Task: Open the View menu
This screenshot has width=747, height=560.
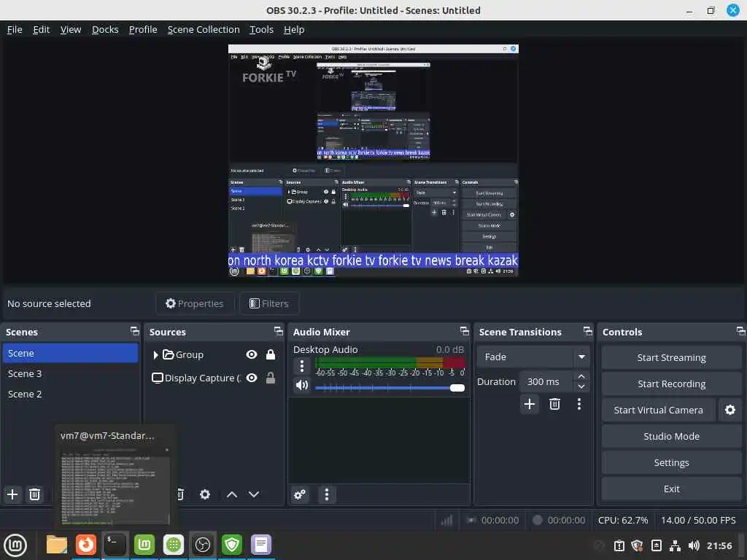Action: point(71,29)
